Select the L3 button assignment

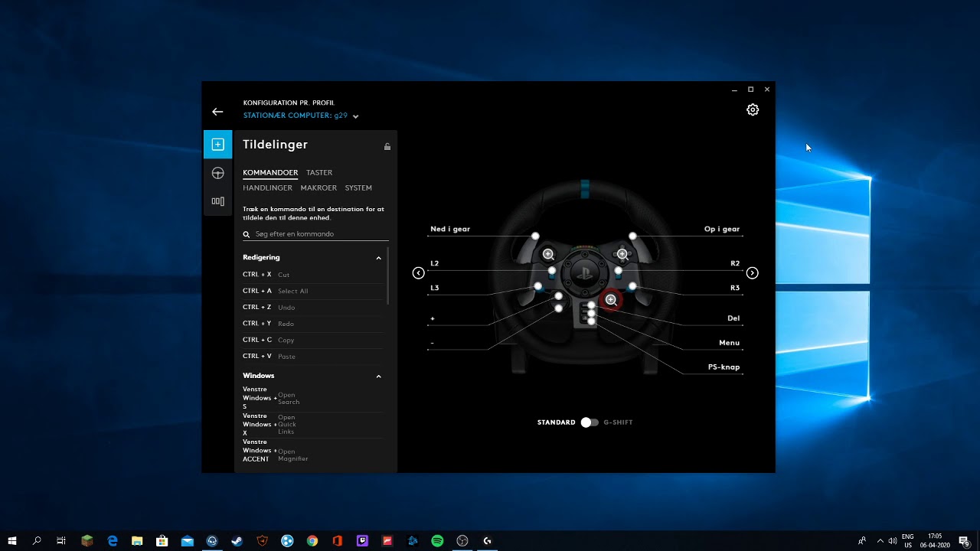tap(434, 288)
